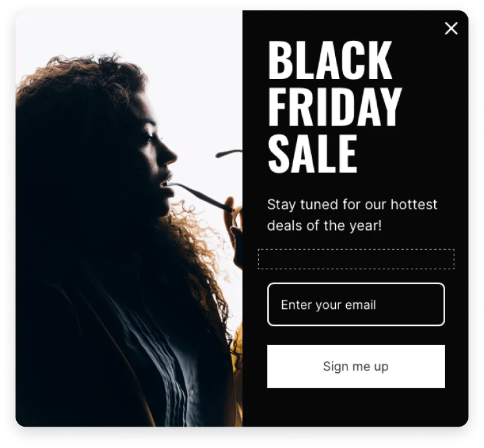Click the 'Sign me up' button
The width and height of the screenshot is (484, 448).
356,366
